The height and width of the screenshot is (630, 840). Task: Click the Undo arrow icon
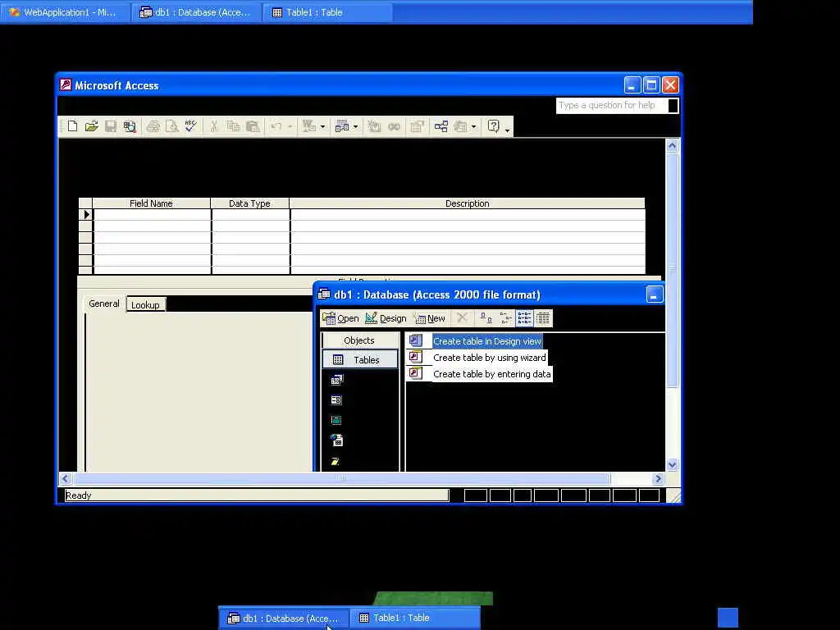(276, 126)
